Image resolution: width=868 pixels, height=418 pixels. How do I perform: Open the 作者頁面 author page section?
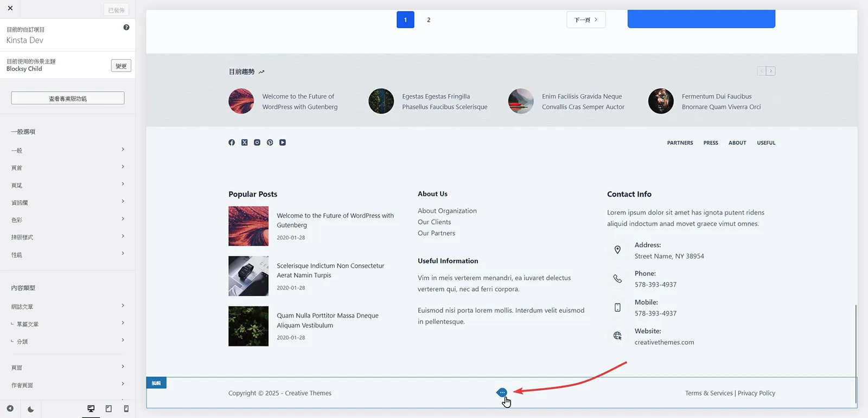coord(68,384)
